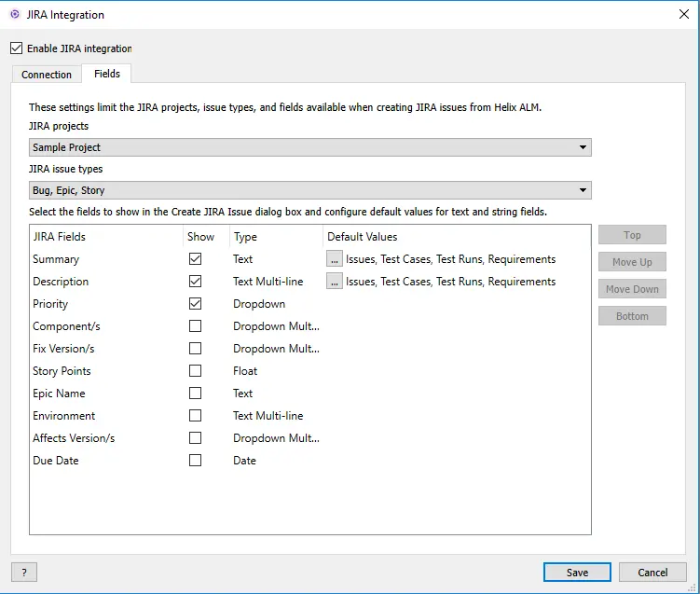Click the Bottom button
Image resolution: width=700 pixels, height=594 pixels.
[632, 316]
